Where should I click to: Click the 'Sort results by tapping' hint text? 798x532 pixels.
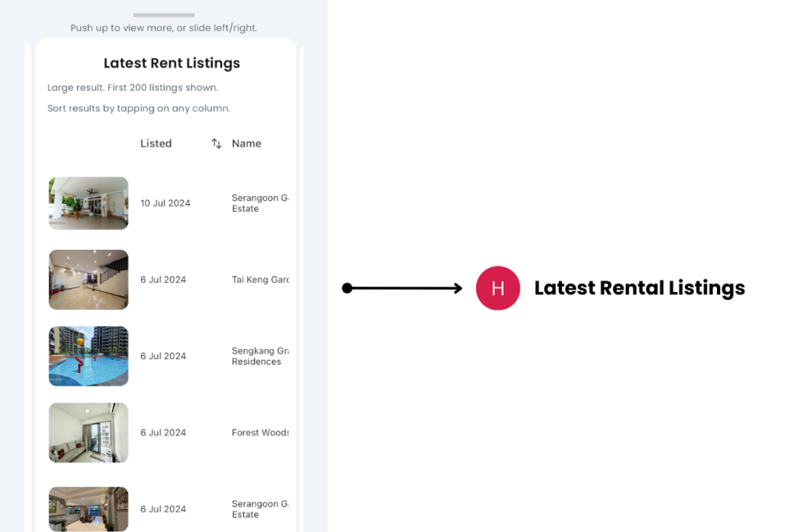(x=139, y=108)
